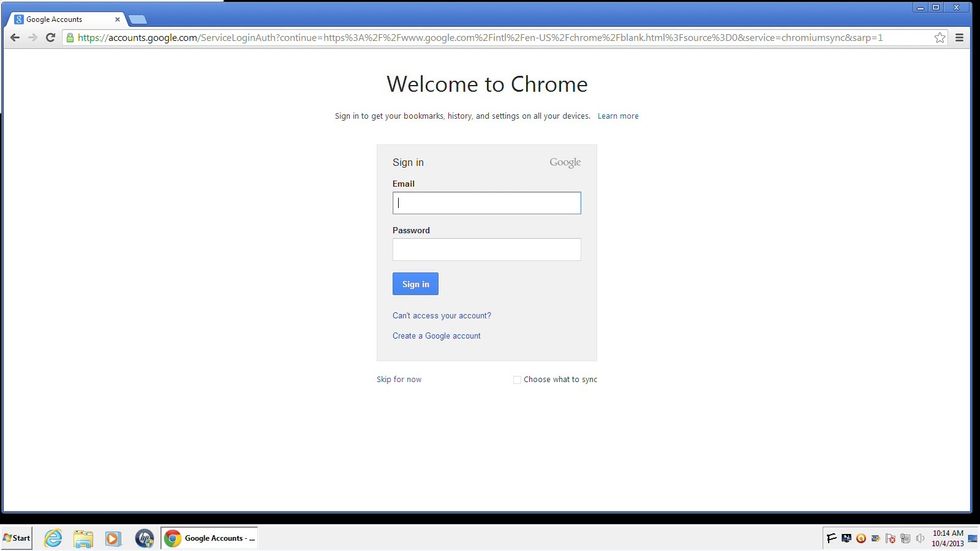
Task: Open Internet Explorer from the taskbar
Action: 52,538
